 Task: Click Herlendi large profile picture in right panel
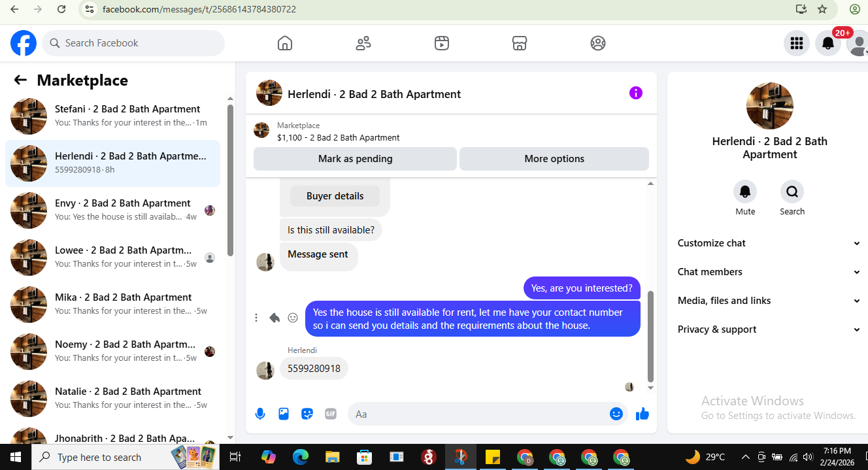point(770,106)
